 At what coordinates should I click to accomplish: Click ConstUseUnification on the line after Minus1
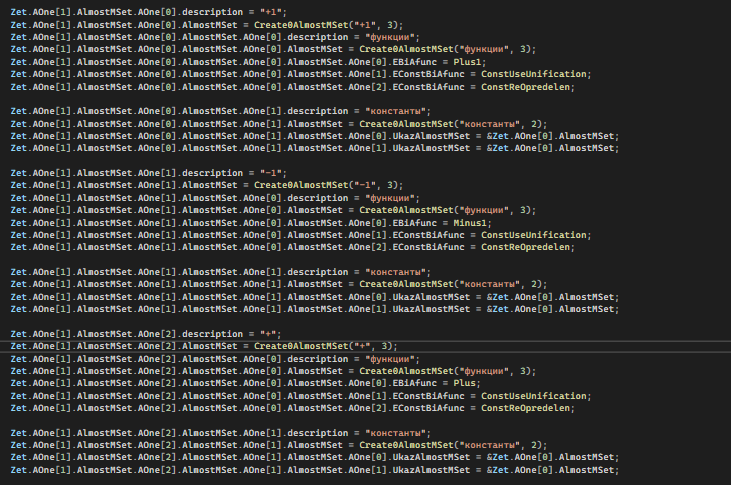click(534, 235)
